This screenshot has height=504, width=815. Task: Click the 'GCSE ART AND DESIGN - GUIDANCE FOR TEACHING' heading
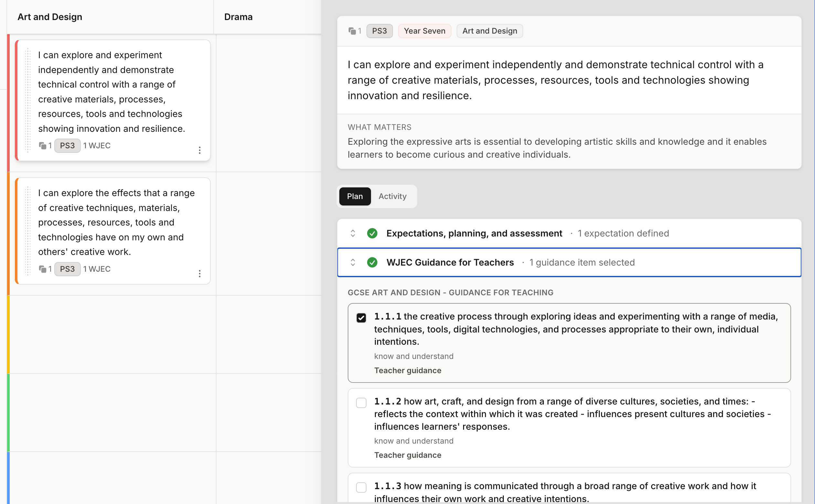[x=450, y=292]
